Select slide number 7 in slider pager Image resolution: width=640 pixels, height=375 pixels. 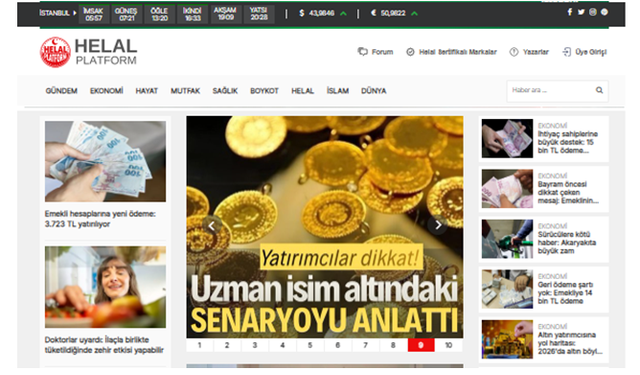tap(365, 345)
